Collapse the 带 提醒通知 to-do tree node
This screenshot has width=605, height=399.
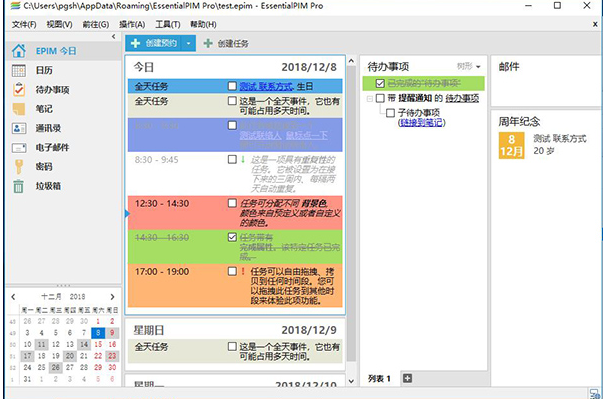click(x=370, y=99)
